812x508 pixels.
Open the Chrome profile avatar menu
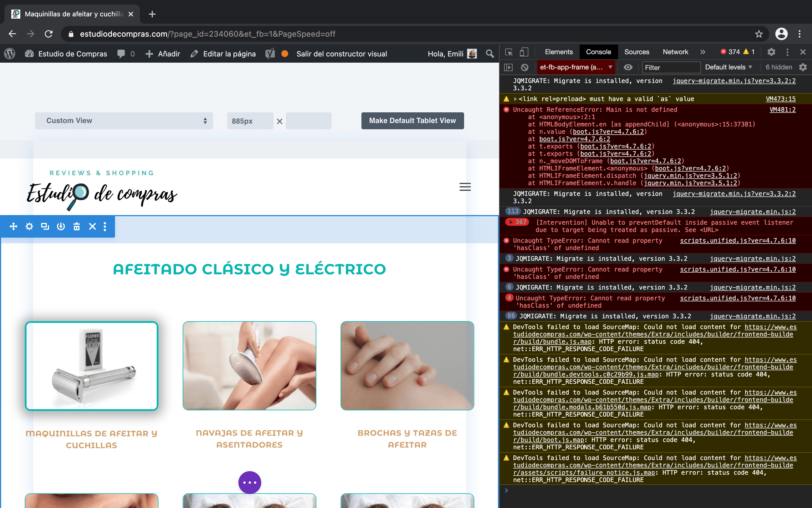(x=781, y=34)
